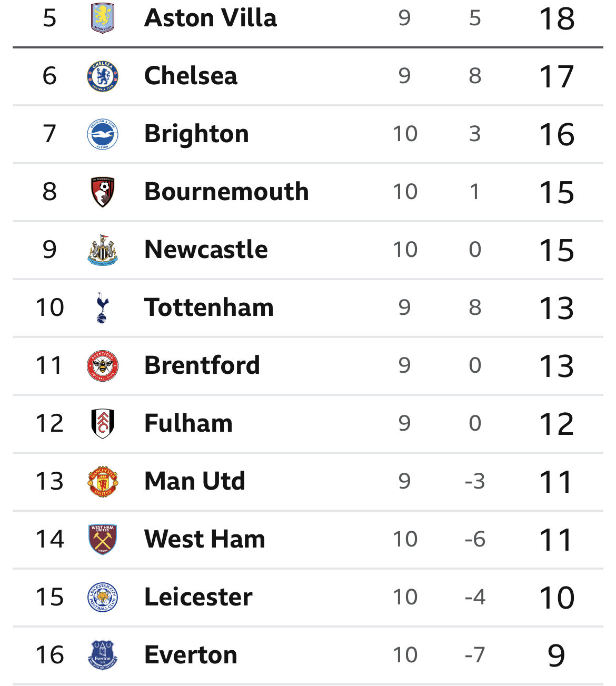This screenshot has height=686, width=616.
Task: Click the Aston Villa club crest
Action: coord(103,18)
